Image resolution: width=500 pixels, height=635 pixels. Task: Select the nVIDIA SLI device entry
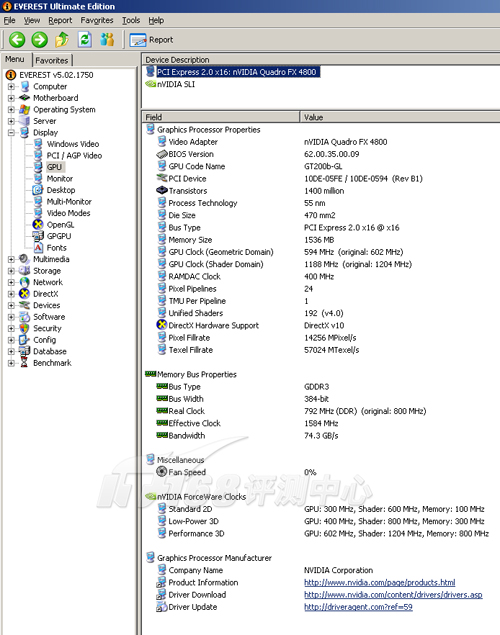(175, 84)
